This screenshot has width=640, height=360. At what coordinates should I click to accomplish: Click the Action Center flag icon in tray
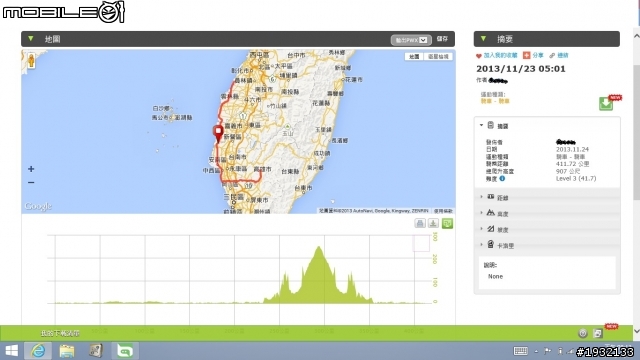547,351
